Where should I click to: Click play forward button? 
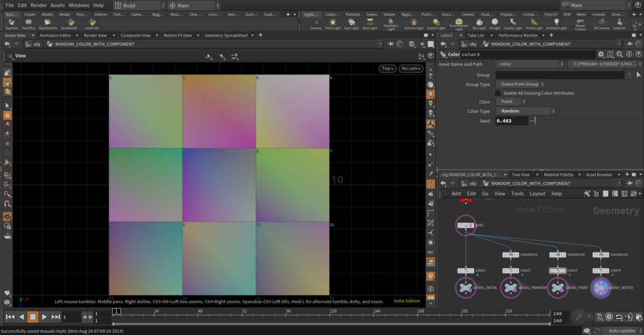tap(44, 317)
